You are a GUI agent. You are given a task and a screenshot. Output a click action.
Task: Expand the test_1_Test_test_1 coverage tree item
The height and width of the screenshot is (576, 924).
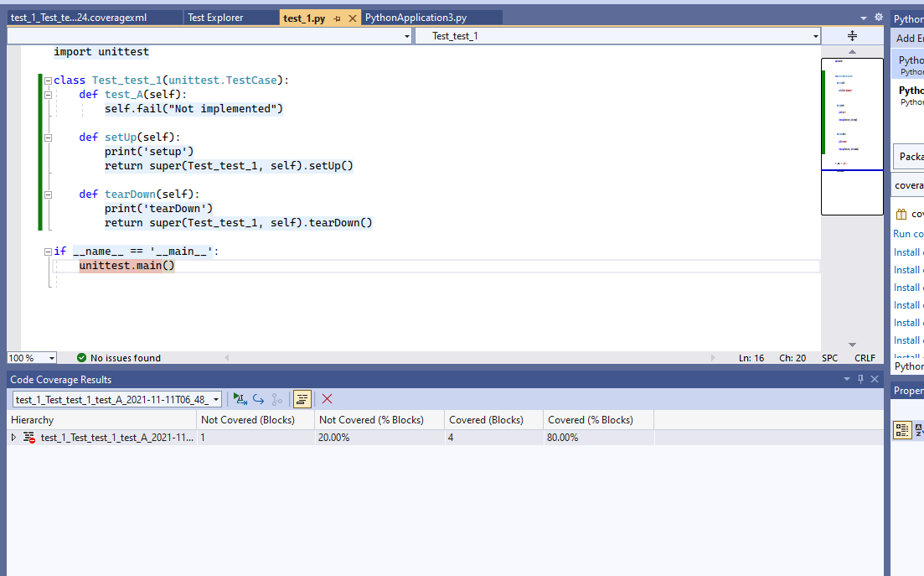click(x=13, y=437)
